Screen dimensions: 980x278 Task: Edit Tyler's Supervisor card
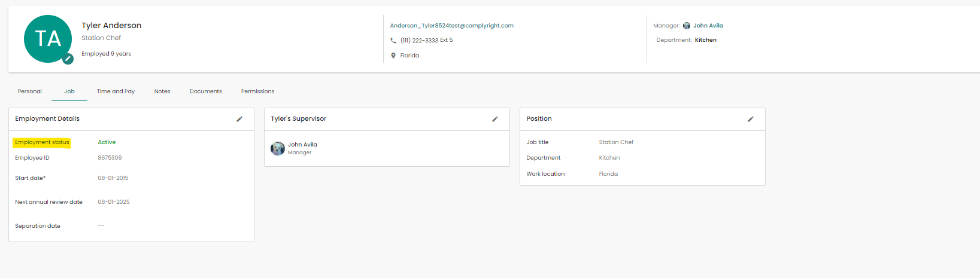click(495, 119)
